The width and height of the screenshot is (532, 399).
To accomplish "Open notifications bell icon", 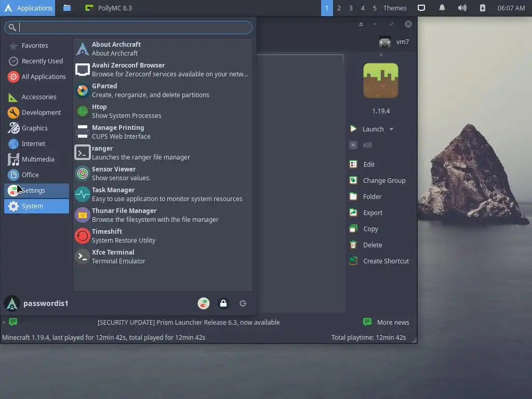I will click(x=442, y=8).
